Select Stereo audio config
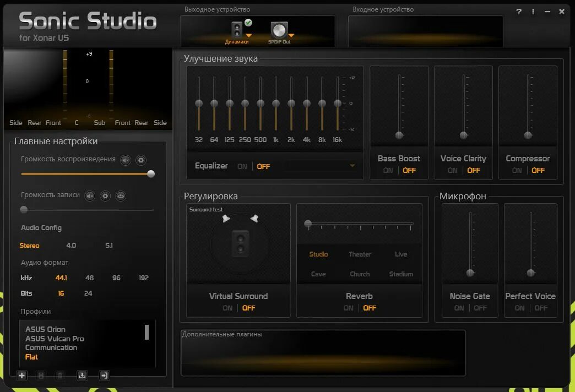Viewport: 575px width, 392px height. pos(29,246)
